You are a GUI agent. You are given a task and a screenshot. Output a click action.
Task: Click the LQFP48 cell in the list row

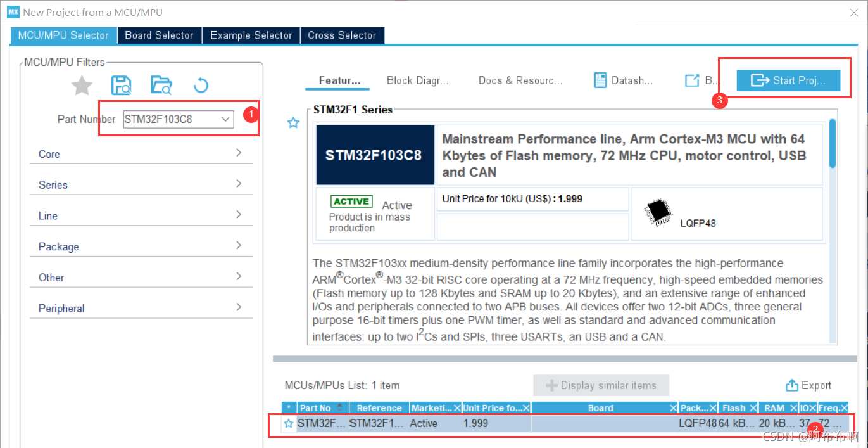[x=698, y=423]
